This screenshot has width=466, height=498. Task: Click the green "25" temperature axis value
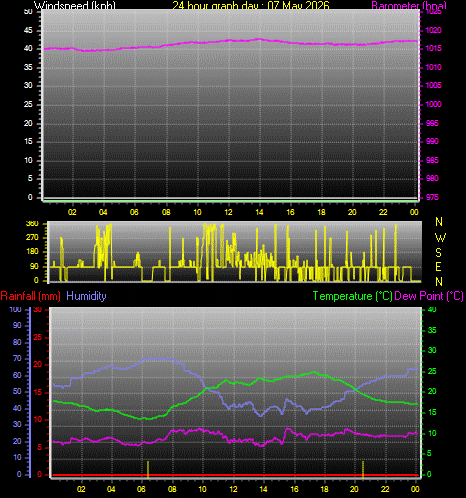pyautogui.click(x=432, y=371)
